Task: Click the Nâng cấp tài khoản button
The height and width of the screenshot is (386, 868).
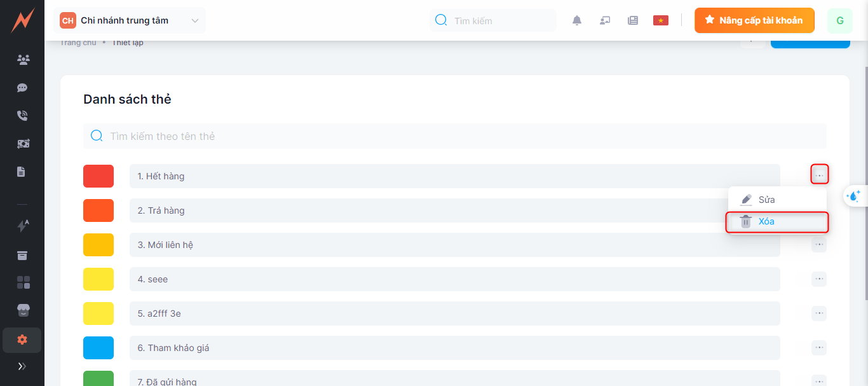Action: click(x=754, y=20)
